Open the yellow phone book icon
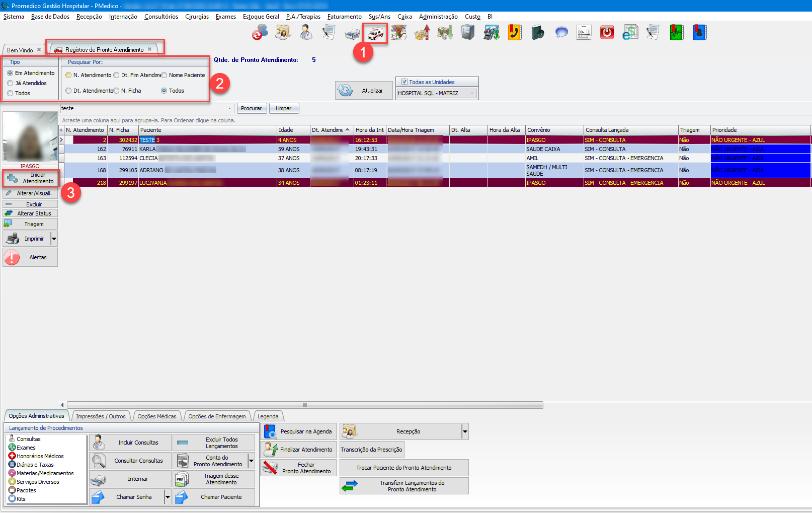The image size is (812, 513). 514,33
